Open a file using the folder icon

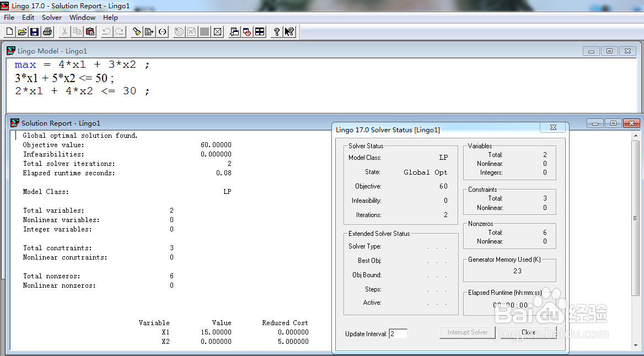(x=22, y=31)
